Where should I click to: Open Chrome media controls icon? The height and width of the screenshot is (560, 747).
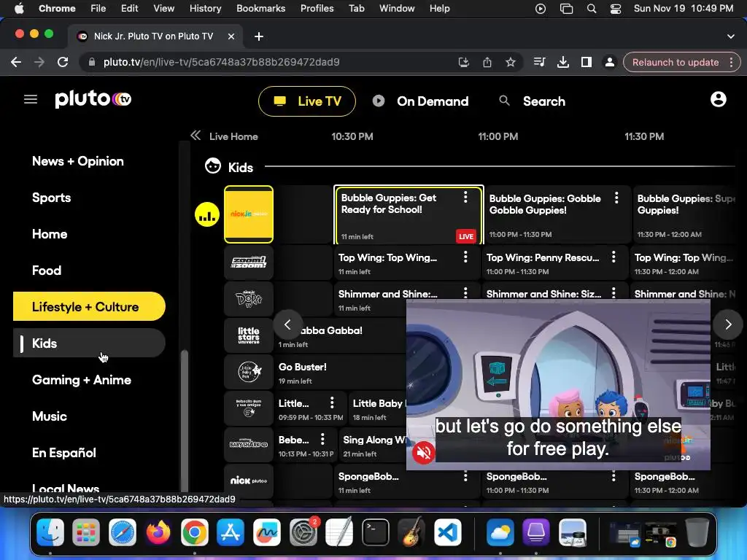tap(539, 62)
